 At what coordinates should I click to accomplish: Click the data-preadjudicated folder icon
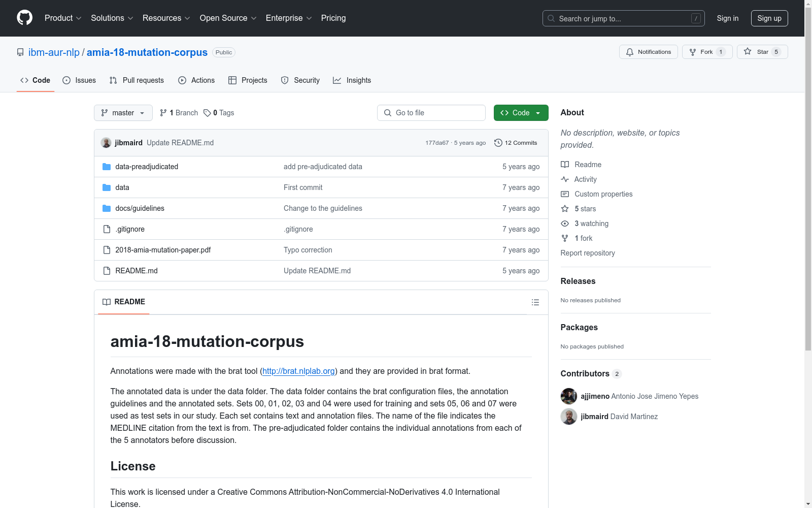click(107, 167)
